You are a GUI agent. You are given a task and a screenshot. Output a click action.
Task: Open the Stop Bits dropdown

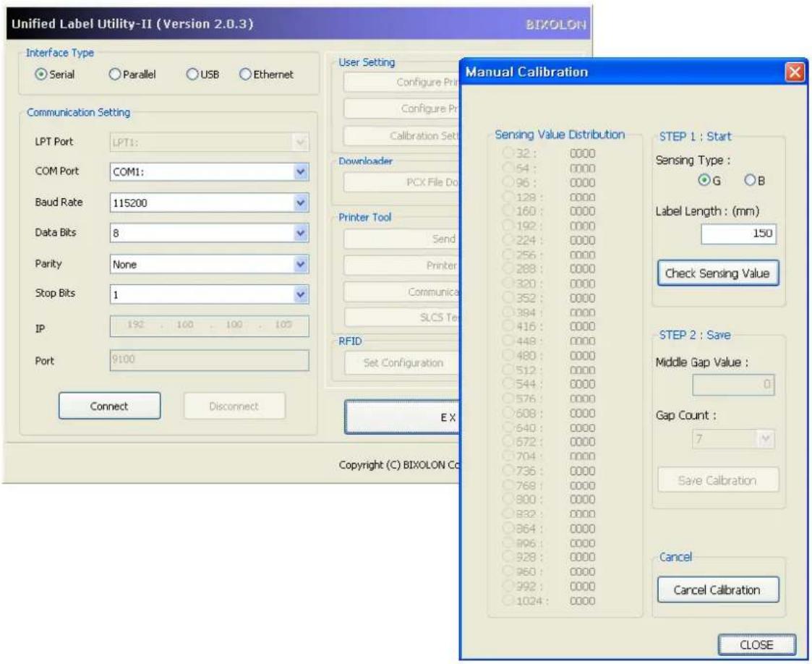point(300,294)
